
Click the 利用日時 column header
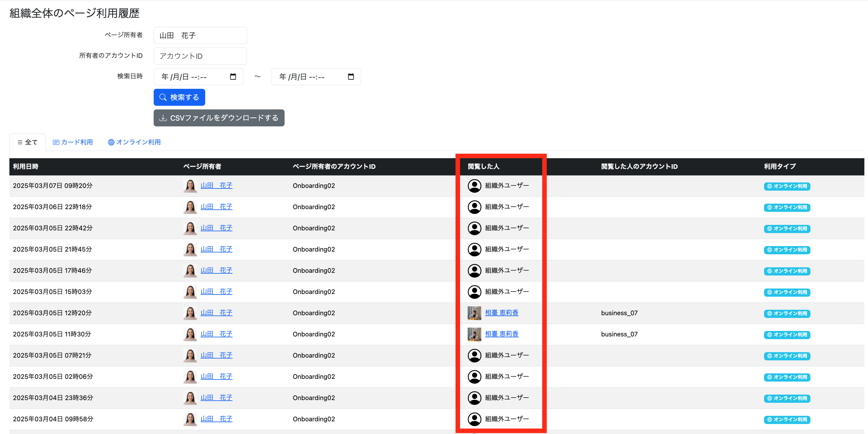click(x=25, y=166)
